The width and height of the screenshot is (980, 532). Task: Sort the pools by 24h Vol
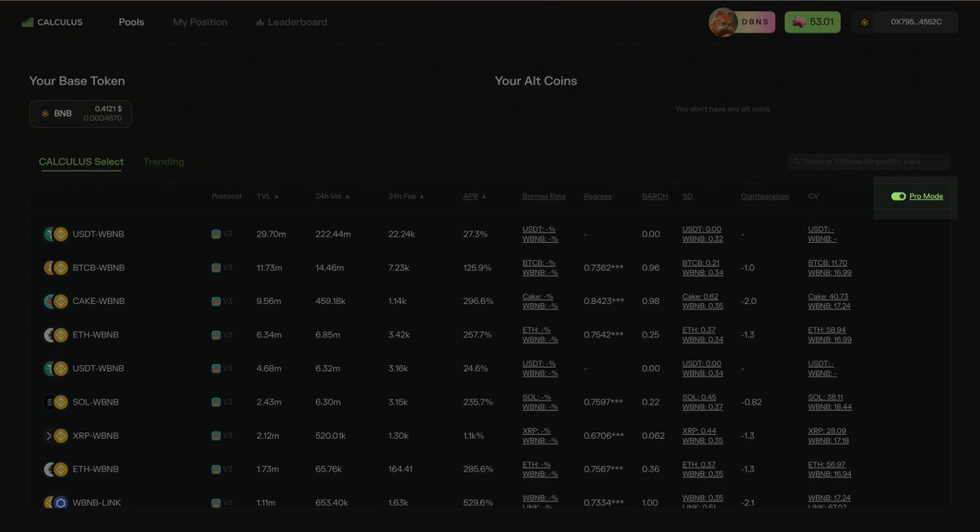pyautogui.click(x=332, y=196)
